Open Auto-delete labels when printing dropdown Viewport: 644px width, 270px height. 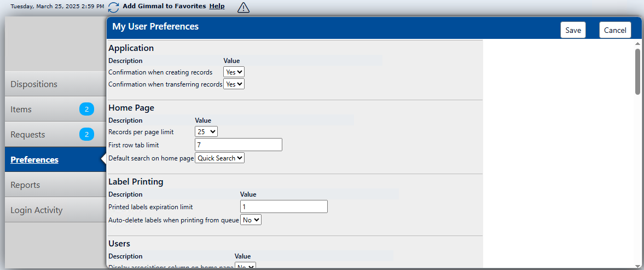[251, 220]
